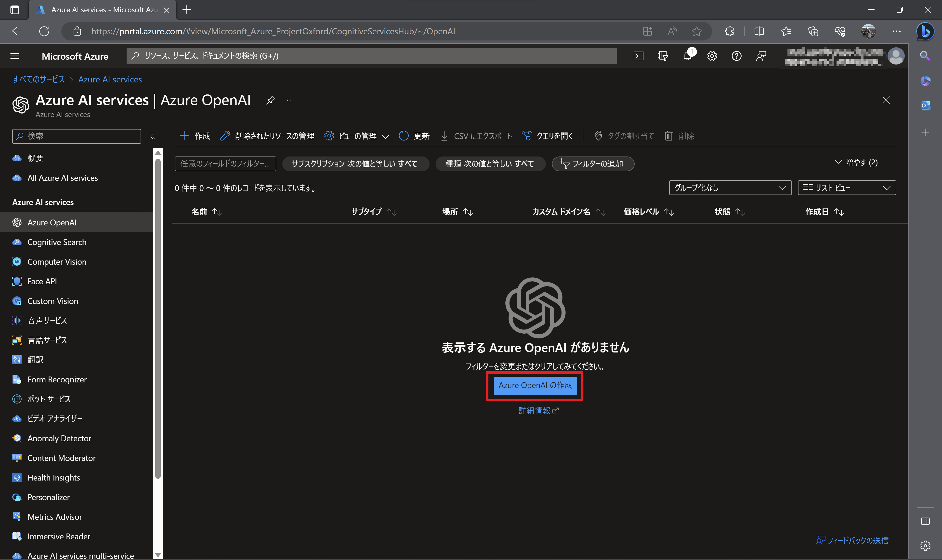Click the 作成 create toolbar button
The width and height of the screenshot is (942, 560).
pyautogui.click(x=195, y=136)
